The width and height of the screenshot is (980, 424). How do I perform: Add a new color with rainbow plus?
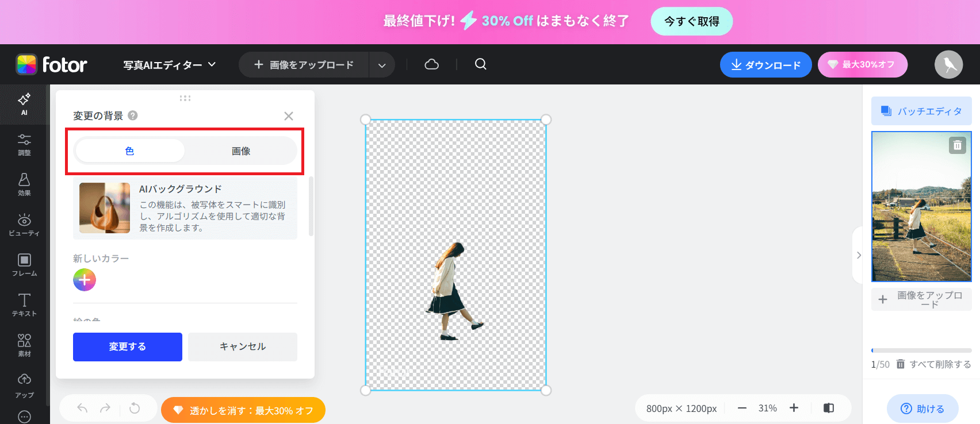[85, 280]
